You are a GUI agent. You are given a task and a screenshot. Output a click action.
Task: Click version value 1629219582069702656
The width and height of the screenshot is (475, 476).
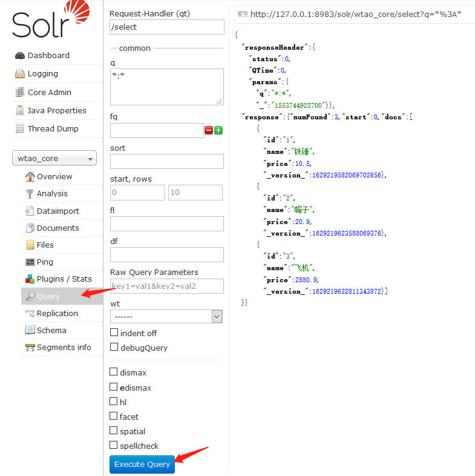tap(347, 175)
